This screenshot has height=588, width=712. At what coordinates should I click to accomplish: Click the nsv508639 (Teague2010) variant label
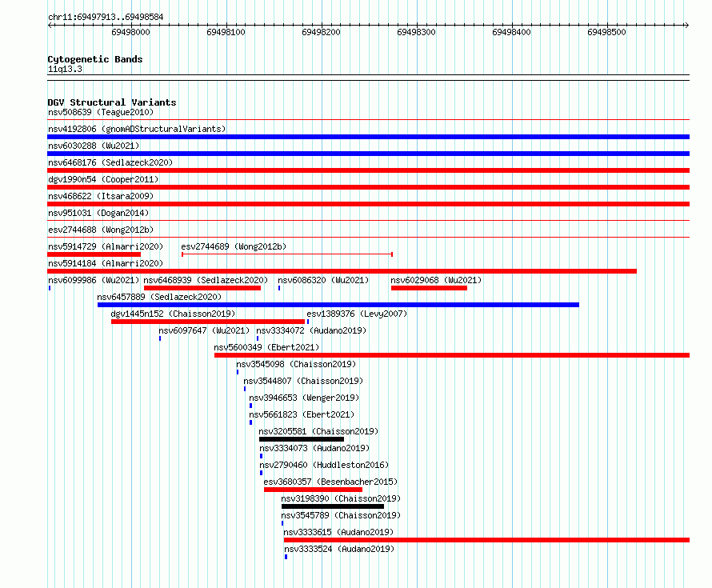101,112
